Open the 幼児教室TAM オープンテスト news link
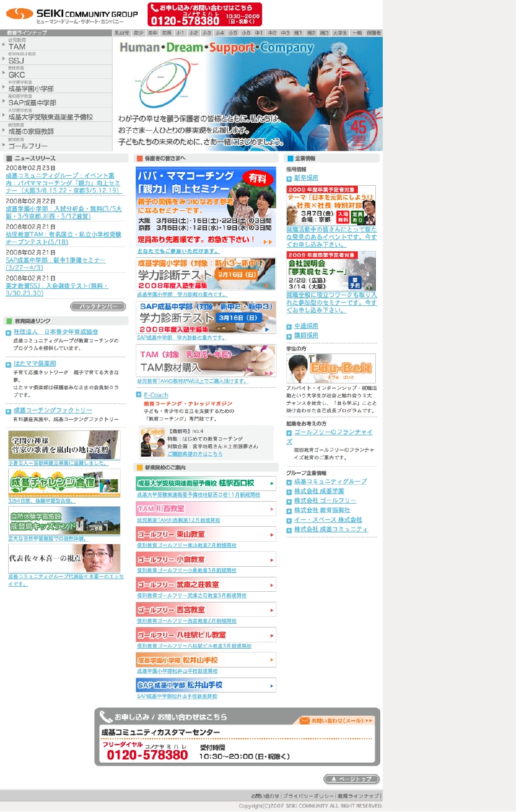516x812 pixels. [63, 238]
